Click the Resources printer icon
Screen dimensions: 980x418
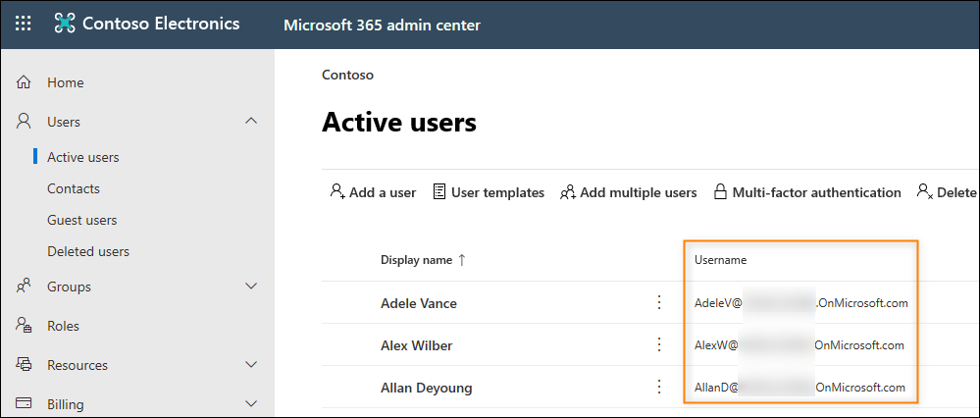point(24,365)
